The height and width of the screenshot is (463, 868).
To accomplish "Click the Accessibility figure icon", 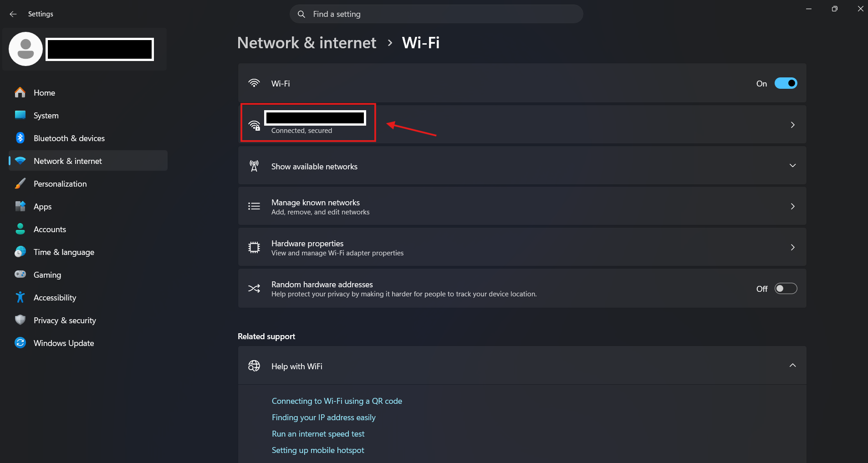I will point(20,297).
